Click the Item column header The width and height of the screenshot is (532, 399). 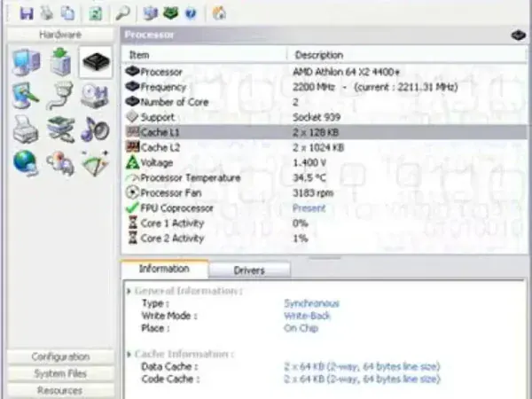pyautogui.click(x=205, y=55)
